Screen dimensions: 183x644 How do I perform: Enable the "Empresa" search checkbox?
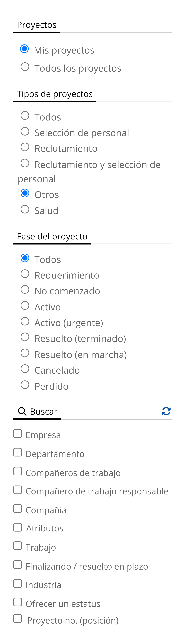(17, 434)
